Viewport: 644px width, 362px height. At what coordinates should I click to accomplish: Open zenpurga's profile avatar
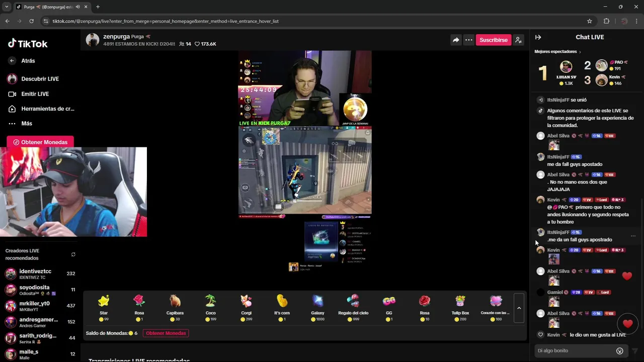(93, 40)
